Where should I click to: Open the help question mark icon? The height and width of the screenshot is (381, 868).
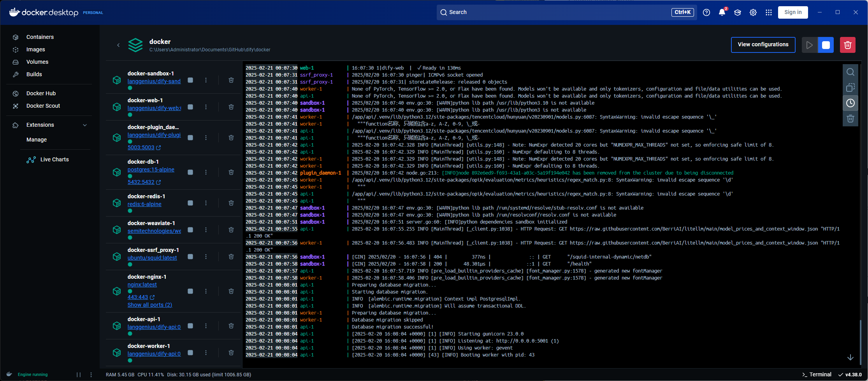pyautogui.click(x=706, y=12)
